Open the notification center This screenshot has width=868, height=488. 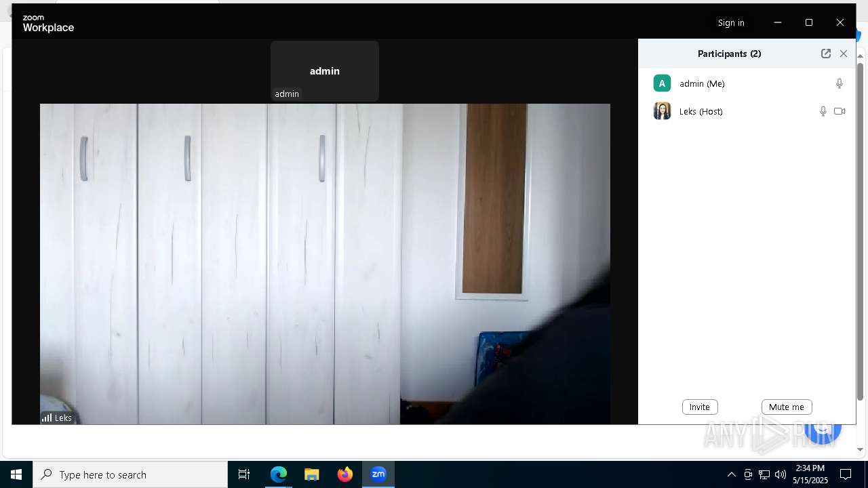[x=846, y=474]
